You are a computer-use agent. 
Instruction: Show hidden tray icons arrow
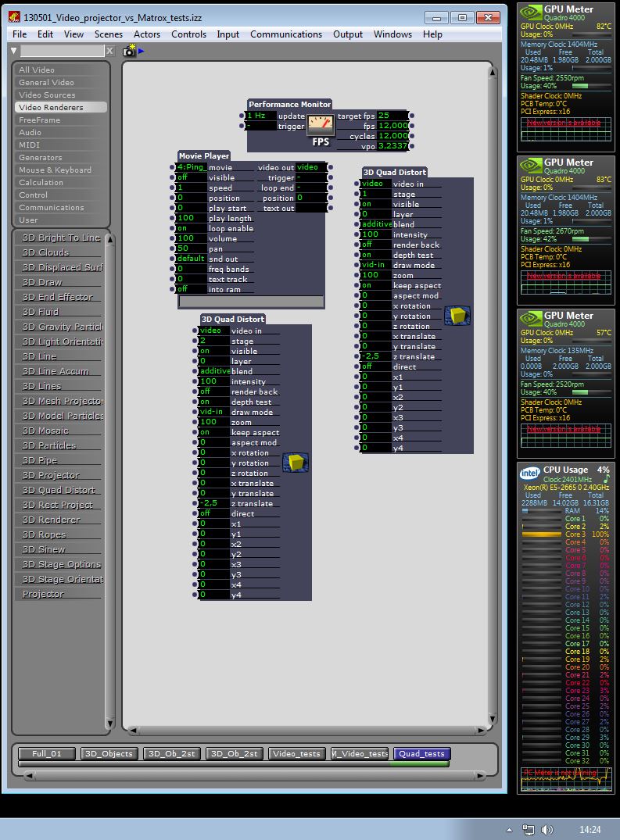click(509, 830)
